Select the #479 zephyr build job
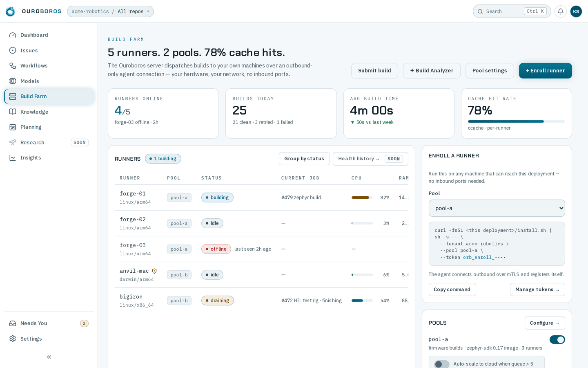588x368 pixels. 301,197
